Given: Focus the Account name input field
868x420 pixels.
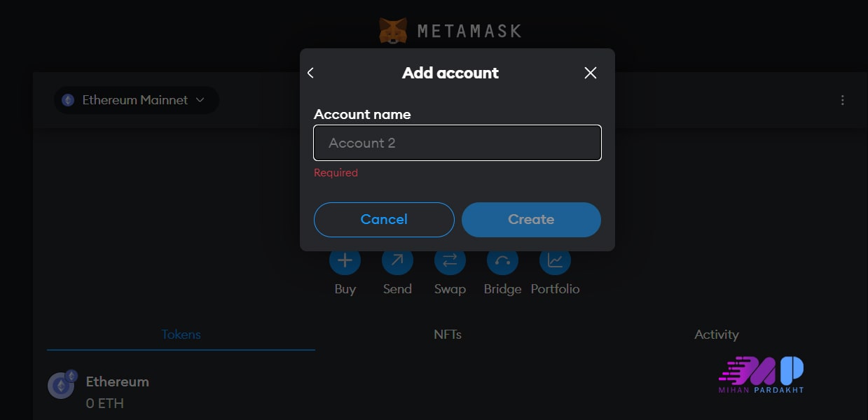Looking at the screenshot, I should pyautogui.click(x=457, y=143).
